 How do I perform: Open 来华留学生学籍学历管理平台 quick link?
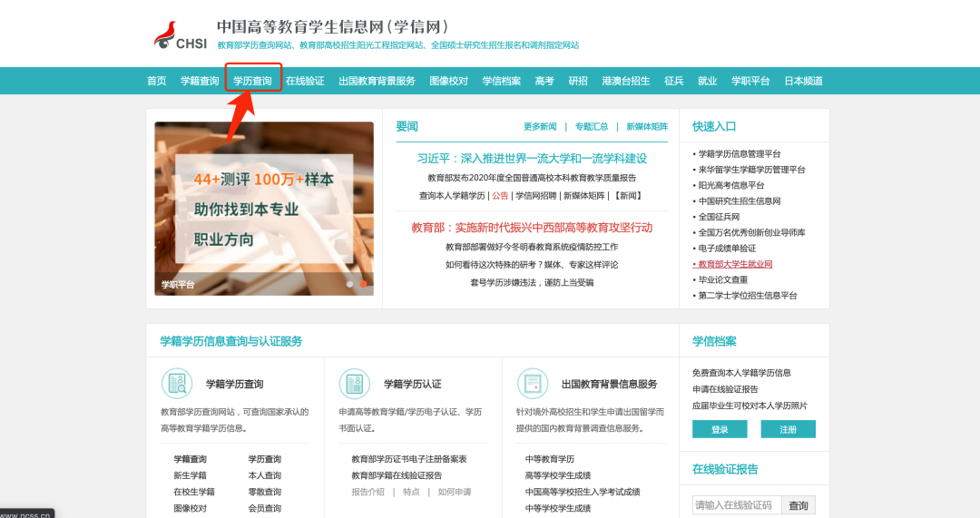(752, 170)
